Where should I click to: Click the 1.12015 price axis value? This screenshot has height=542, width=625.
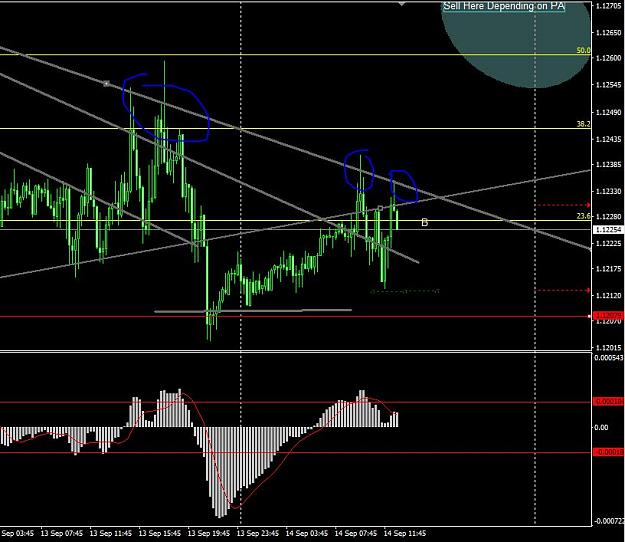[x=608, y=348]
